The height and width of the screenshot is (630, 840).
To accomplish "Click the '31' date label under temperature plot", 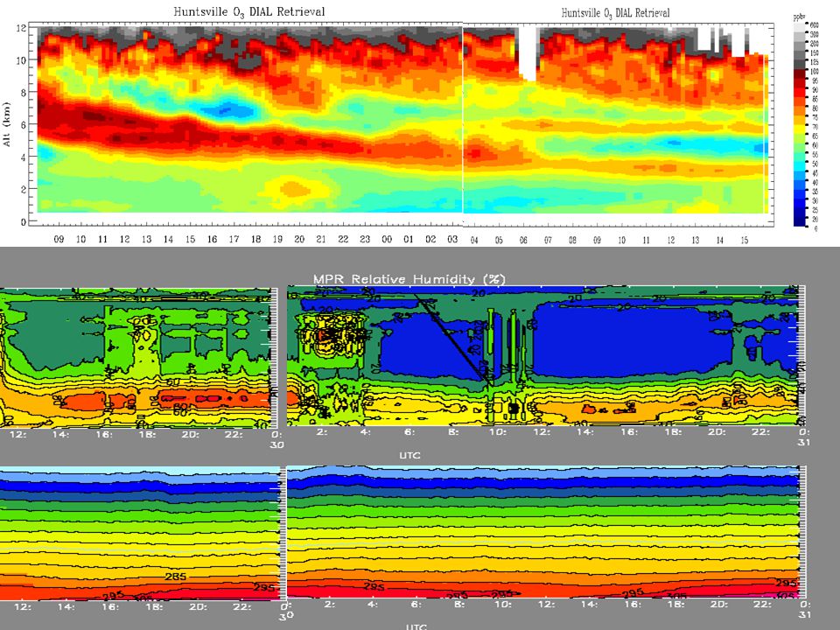I will click(804, 614).
